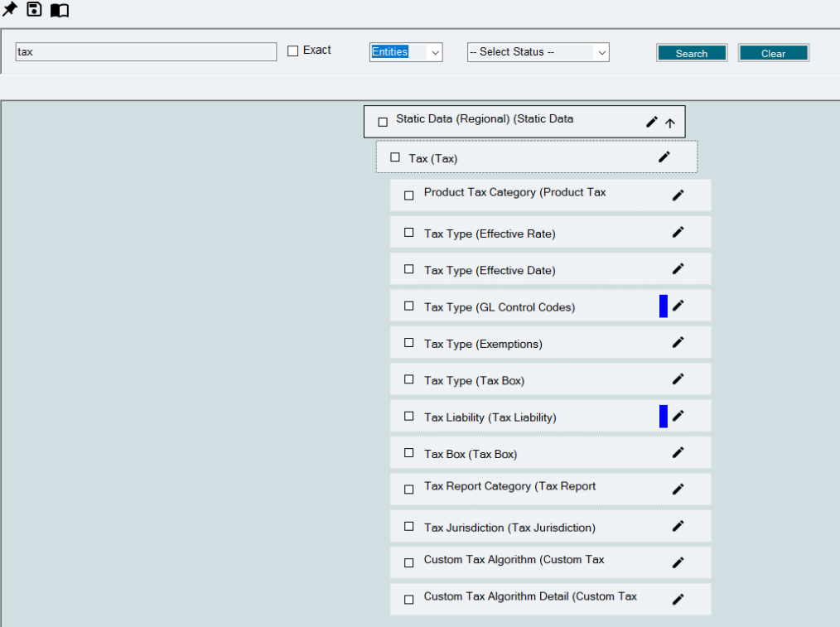Edit Tax Type (Exemptions) pencil
840x627 pixels.
pyautogui.click(x=678, y=342)
